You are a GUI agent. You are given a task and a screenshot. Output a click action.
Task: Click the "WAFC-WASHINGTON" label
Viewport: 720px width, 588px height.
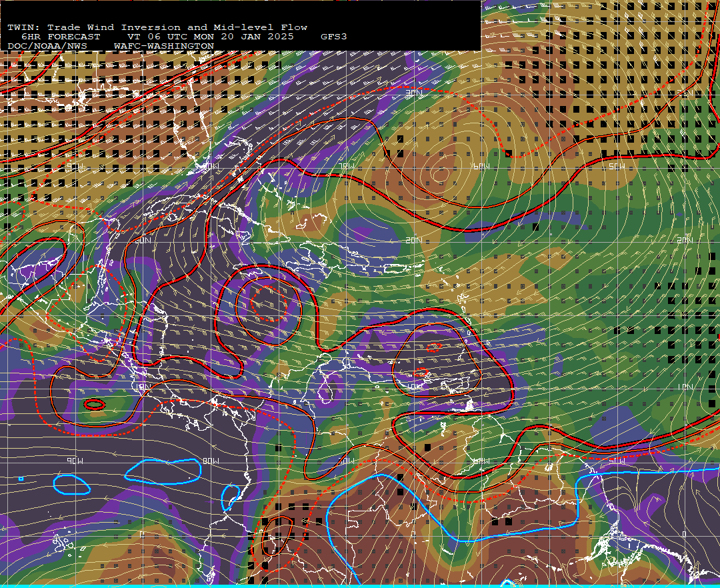163,47
